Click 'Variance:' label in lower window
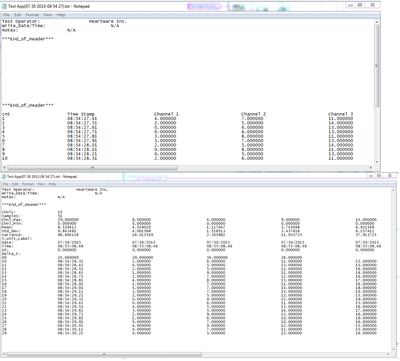 pyautogui.click(x=12, y=235)
